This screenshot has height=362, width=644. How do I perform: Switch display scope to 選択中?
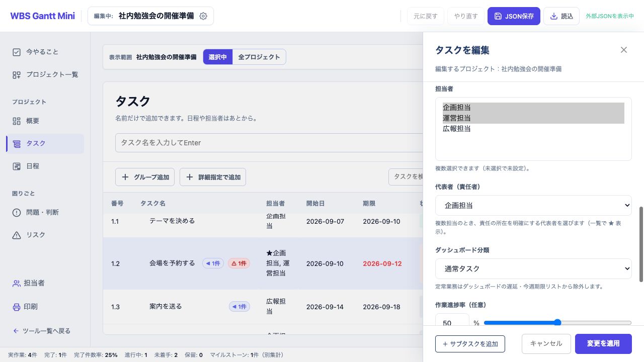(218, 57)
